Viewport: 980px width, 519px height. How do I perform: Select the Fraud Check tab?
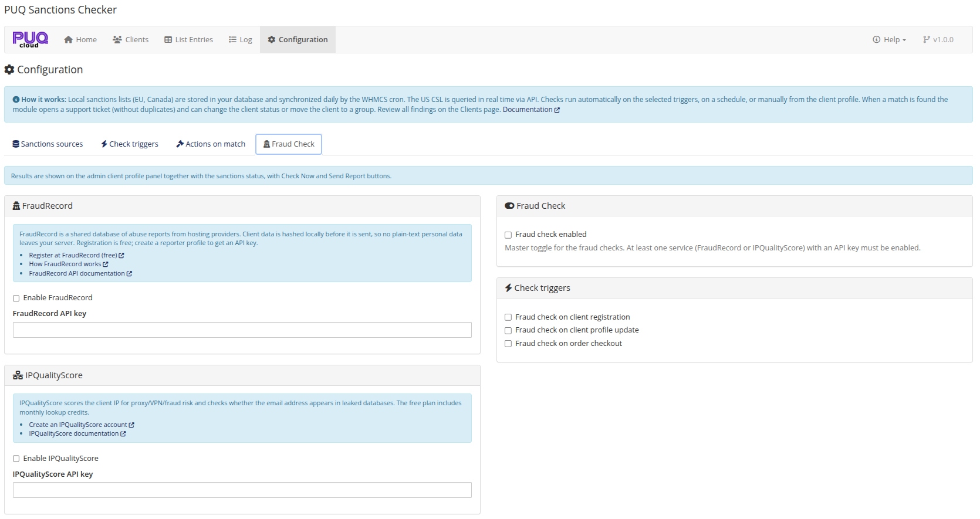pyautogui.click(x=289, y=144)
